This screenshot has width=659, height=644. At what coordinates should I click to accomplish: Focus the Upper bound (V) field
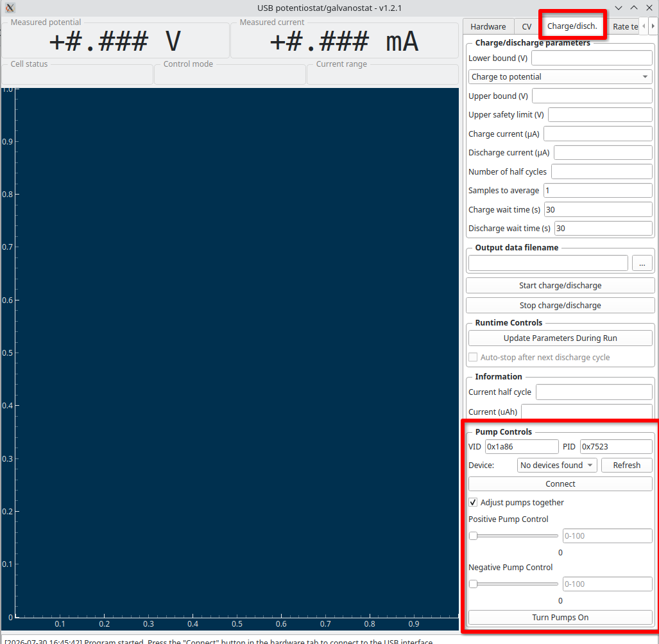[x=592, y=96]
